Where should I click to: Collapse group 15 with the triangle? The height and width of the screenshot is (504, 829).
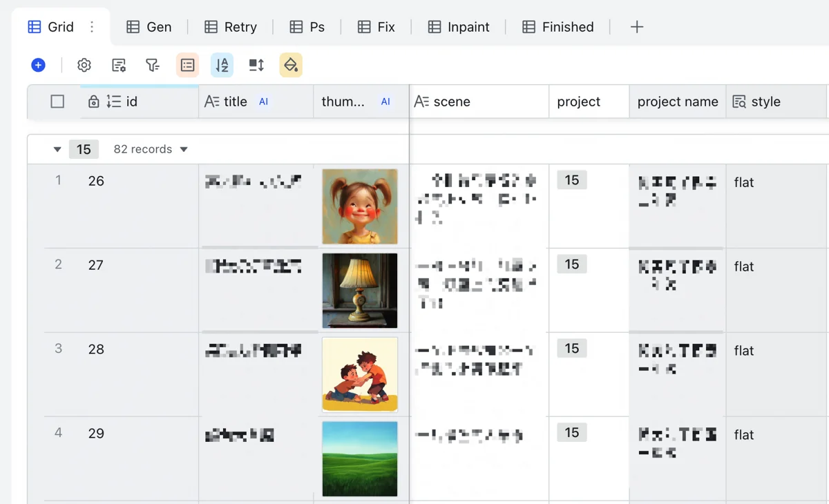click(x=57, y=149)
